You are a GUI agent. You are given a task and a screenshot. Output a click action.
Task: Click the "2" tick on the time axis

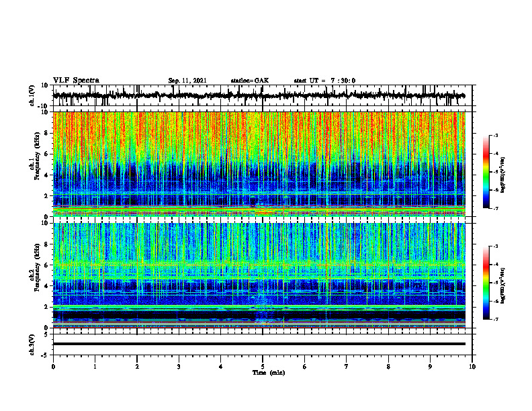(137, 367)
